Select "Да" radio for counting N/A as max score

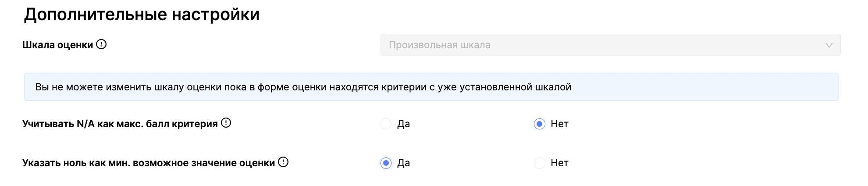386,124
